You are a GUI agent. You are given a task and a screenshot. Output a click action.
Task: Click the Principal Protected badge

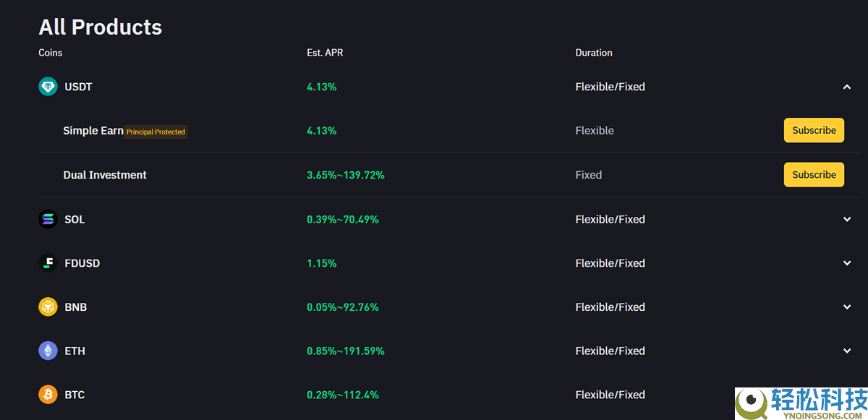[x=156, y=132]
